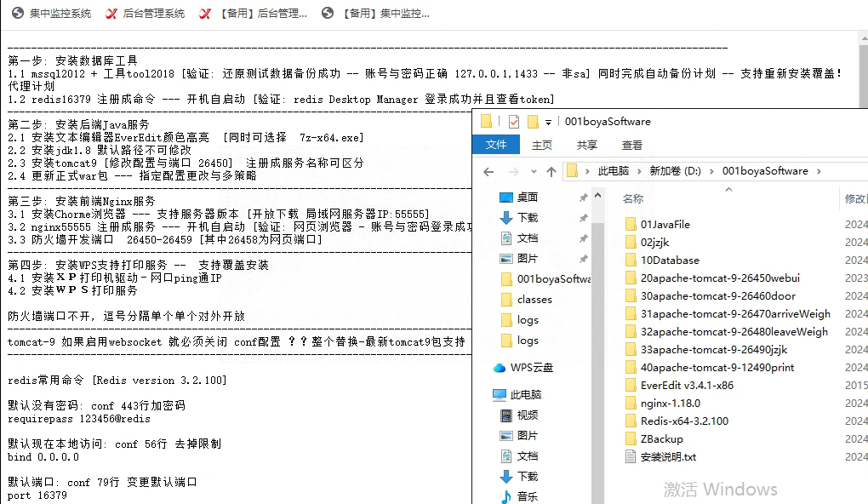Select 001boyaSoftware in navigation pane
This screenshot has height=504, width=868.
tap(545, 279)
